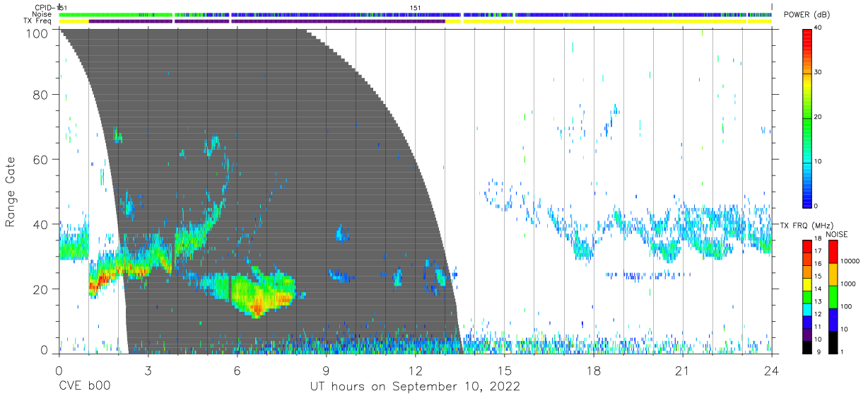Click x-axis tick label 6
The image size is (868, 401).
237,370
